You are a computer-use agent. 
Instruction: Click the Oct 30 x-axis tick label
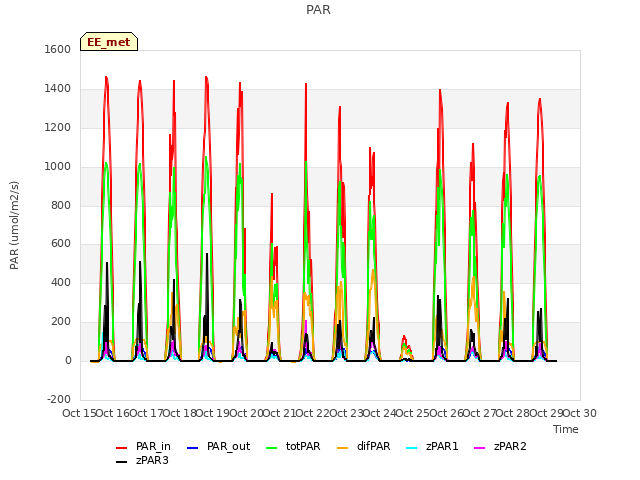pos(580,413)
